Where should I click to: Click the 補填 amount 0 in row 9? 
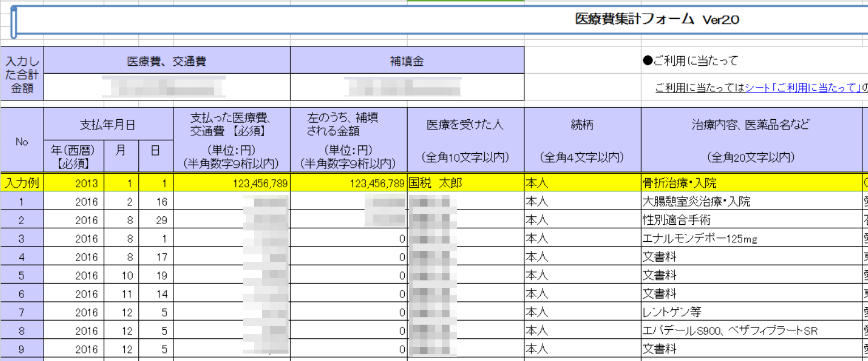coord(349,349)
